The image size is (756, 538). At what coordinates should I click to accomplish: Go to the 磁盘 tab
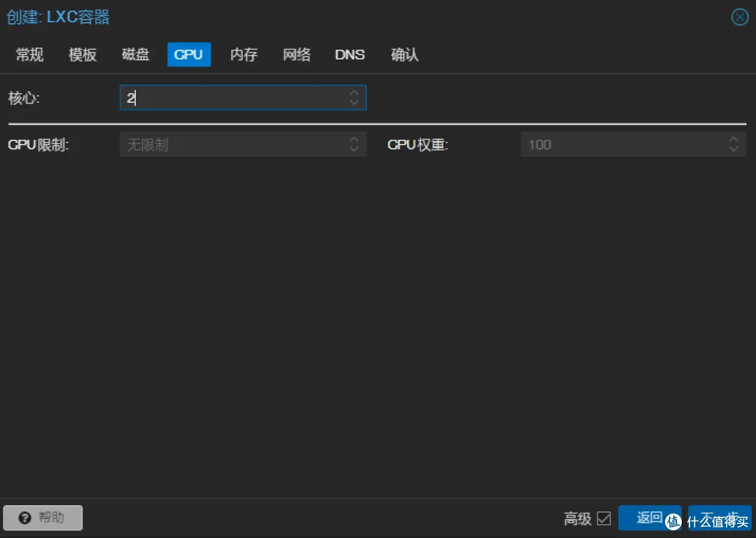click(x=136, y=55)
